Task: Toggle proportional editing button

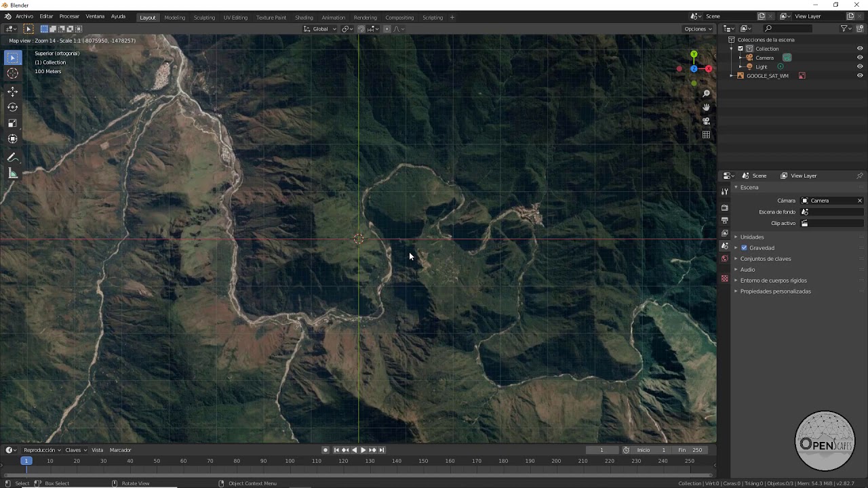Action: (387, 28)
